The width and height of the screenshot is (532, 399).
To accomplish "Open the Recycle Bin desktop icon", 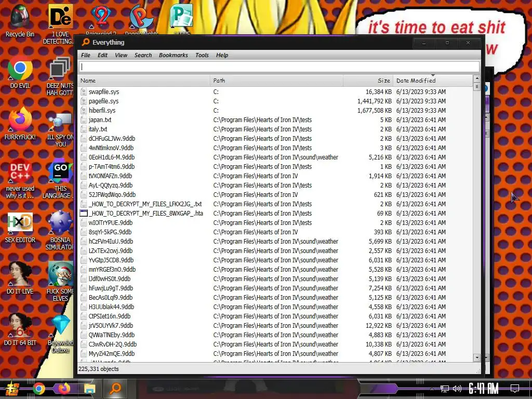I will pos(20,20).
